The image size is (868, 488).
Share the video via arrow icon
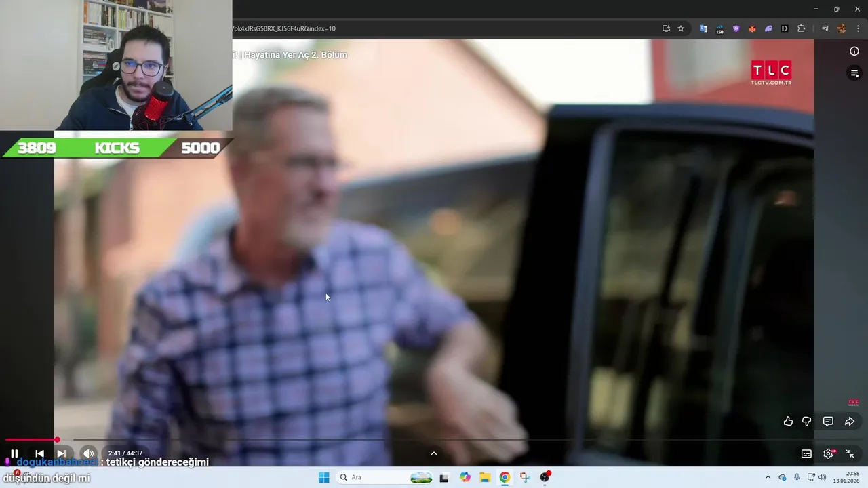[x=850, y=421]
